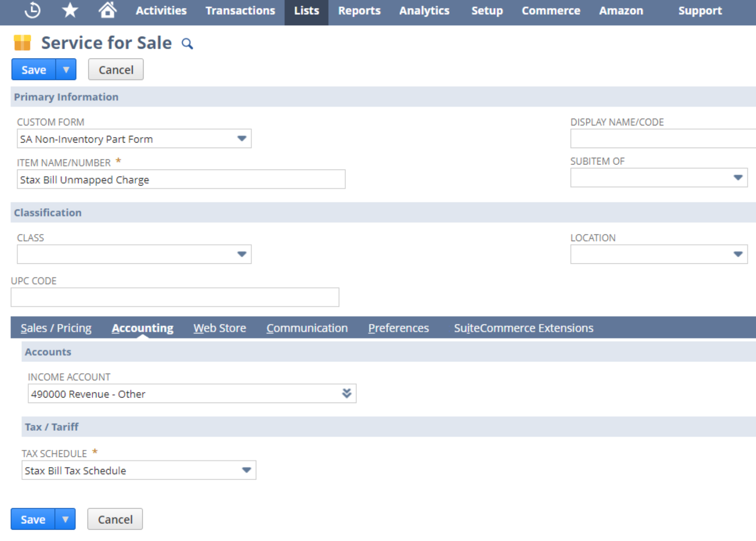Open the Activities menu
This screenshot has width=756, height=541.
pyautogui.click(x=161, y=11)
